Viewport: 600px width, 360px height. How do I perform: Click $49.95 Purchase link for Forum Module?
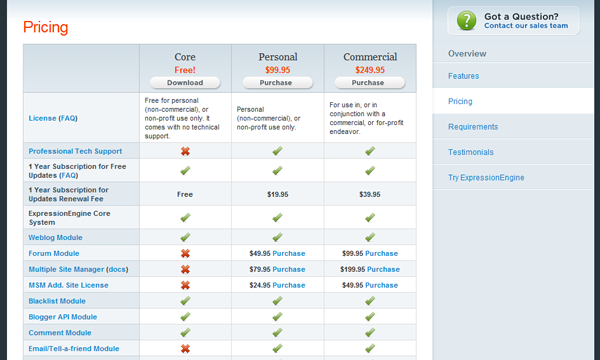(289, 253)
